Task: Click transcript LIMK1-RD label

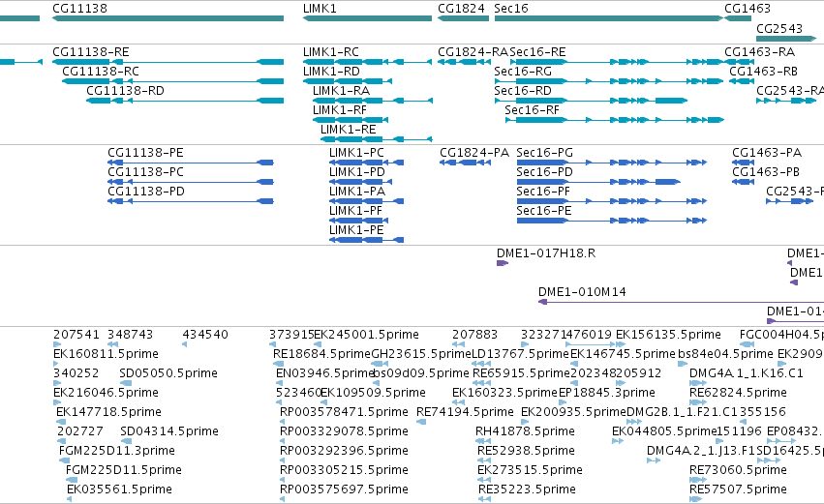Action: pyautogui.click(x=331, y=72)
